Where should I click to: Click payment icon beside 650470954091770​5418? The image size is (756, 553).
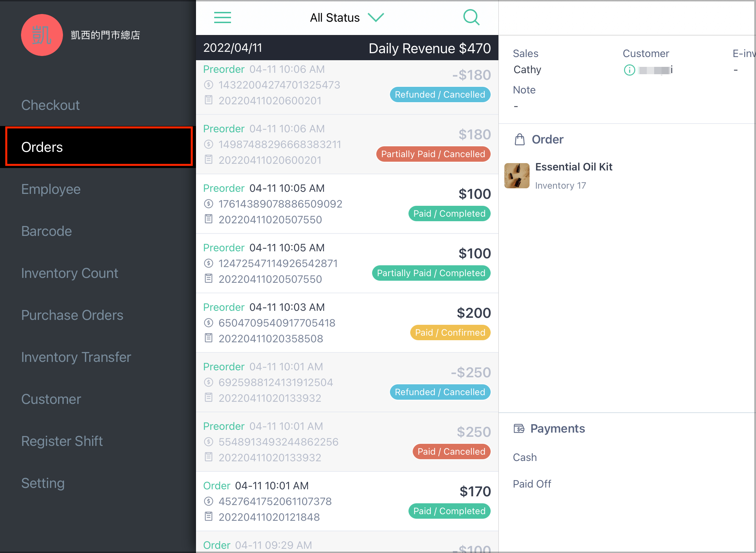pos(209,323)
